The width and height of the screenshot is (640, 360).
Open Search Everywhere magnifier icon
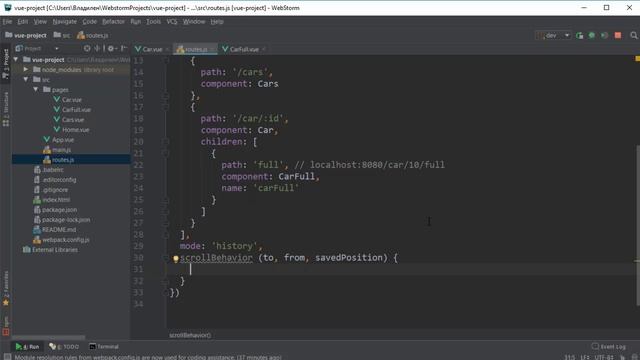tap(633, 36)
